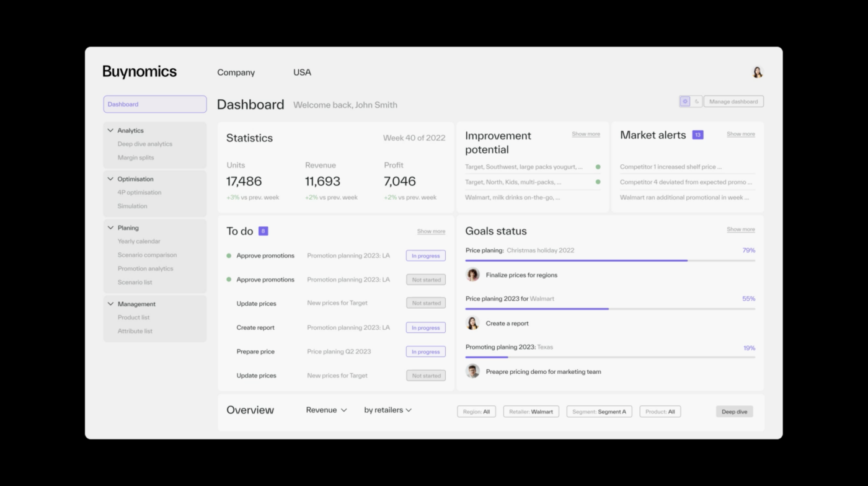Click avatar beside Create a report goal
This screenshot has height=486, width=868.
click(x=472, y=323)
